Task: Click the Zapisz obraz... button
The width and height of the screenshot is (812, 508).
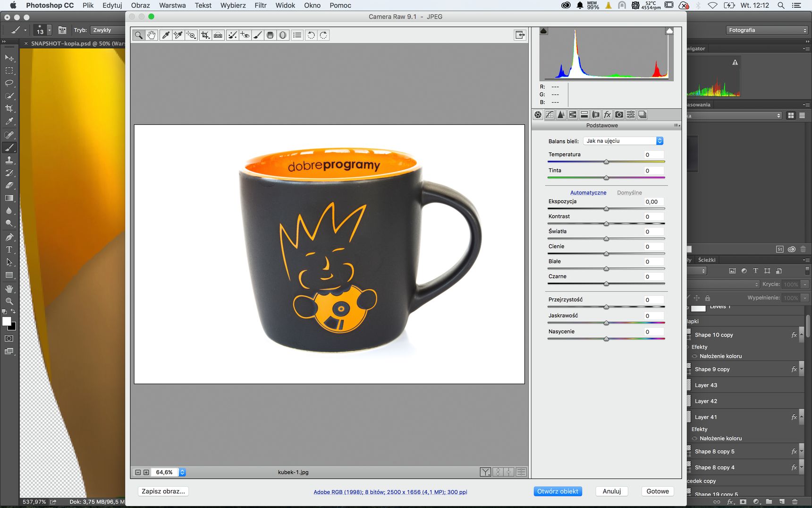Action: tap(163, 491)
